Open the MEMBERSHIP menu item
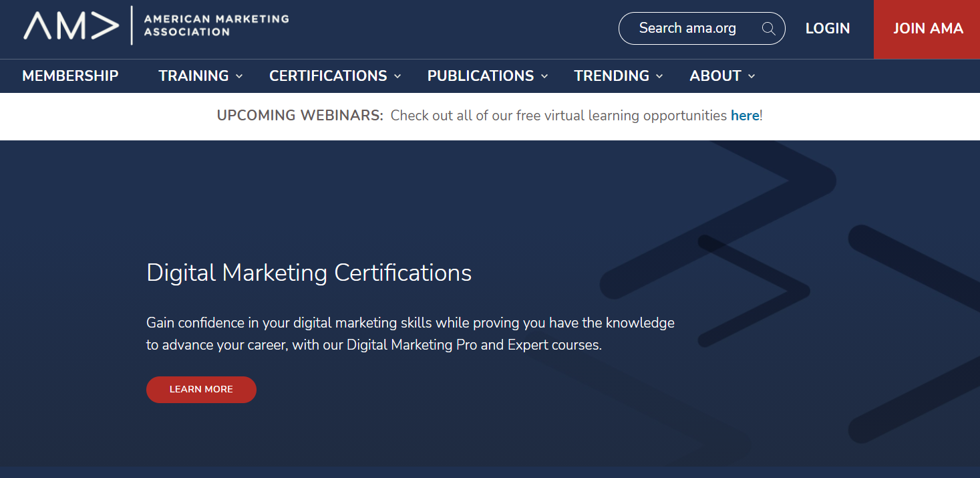 click(70, 76)
